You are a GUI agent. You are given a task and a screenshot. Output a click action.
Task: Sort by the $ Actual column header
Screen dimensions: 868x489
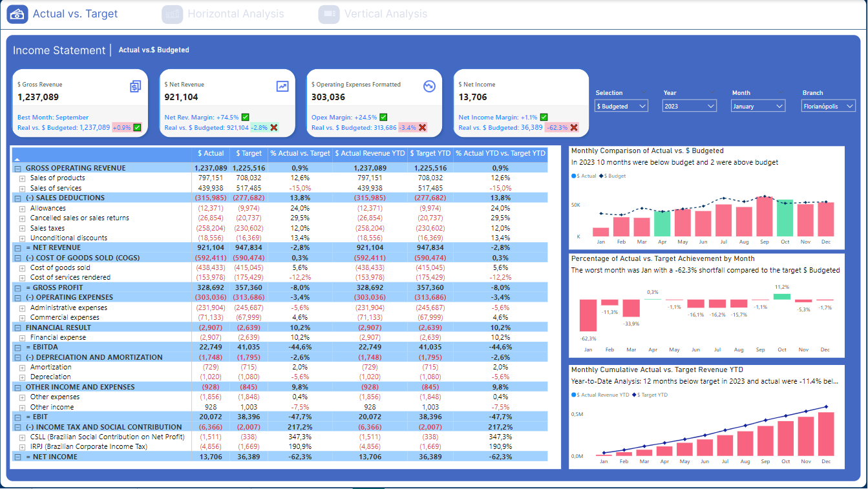click(211, 153)
